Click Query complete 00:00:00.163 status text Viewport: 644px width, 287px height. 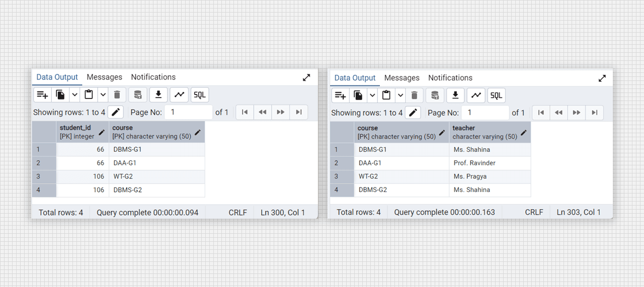(444, 212)
